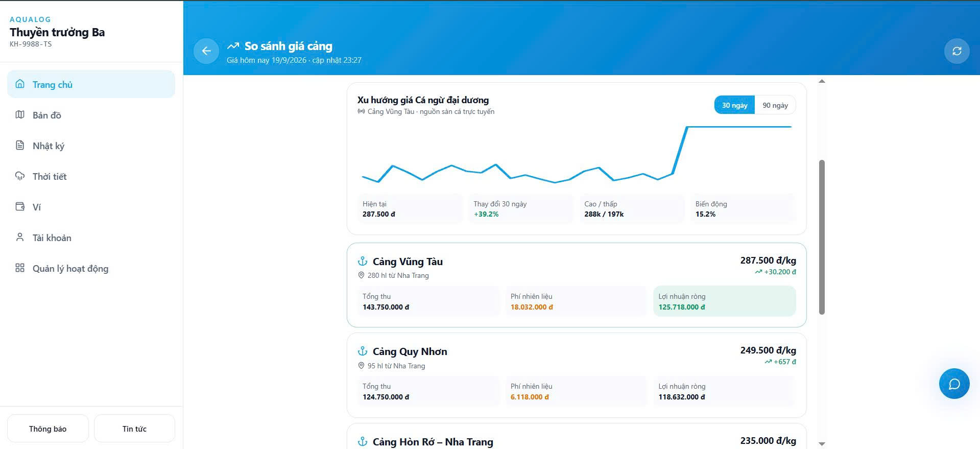This screenshot has width=980, height=449.
Task: Click the back arrow button
Action: [x=206, y=51]
